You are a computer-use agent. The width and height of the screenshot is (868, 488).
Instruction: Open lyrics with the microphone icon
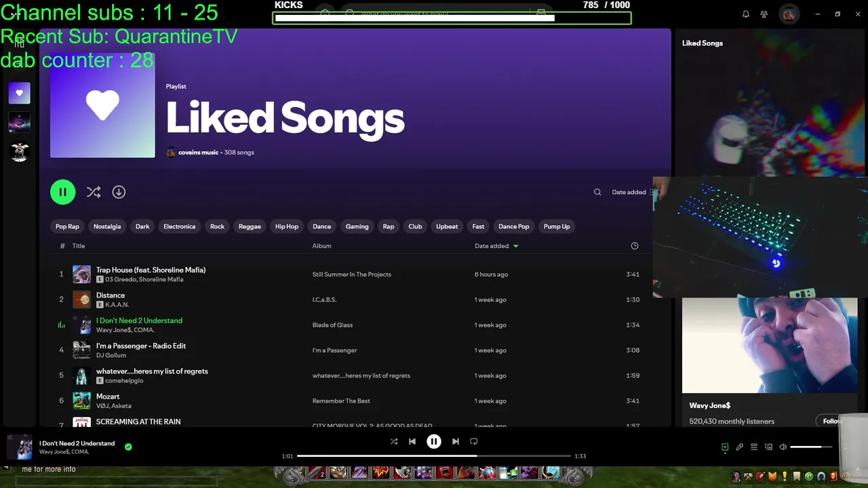coord(740,447)
